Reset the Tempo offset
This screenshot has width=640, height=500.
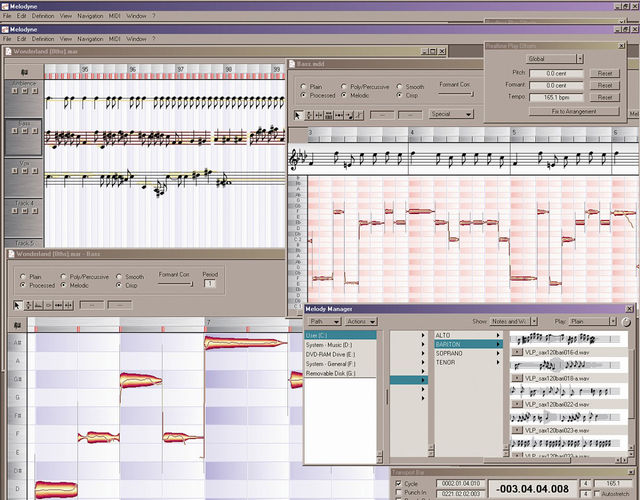[x=605, y=98]
